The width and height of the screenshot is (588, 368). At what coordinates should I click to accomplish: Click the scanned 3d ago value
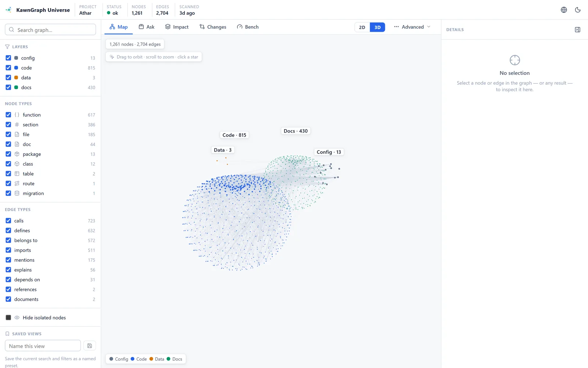(187, 13)
